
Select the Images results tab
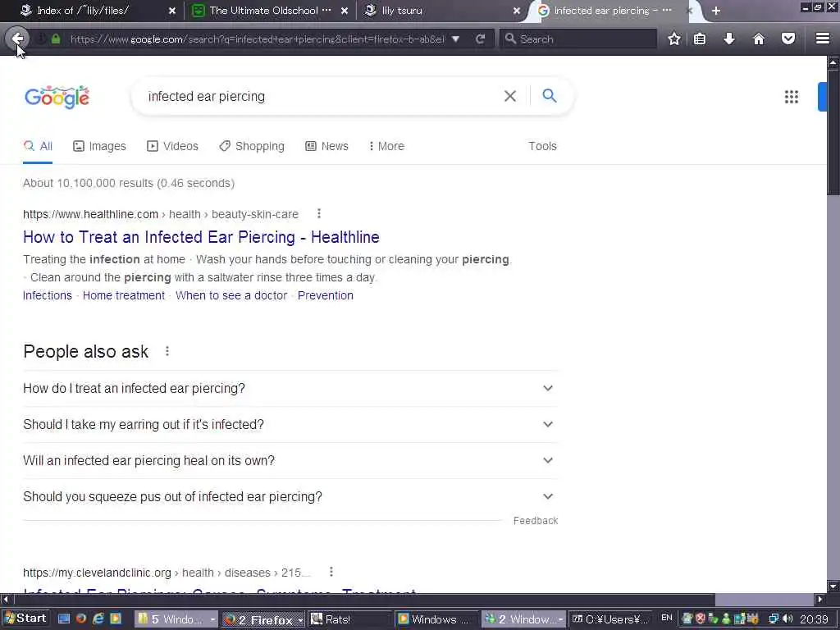(99, 146)
